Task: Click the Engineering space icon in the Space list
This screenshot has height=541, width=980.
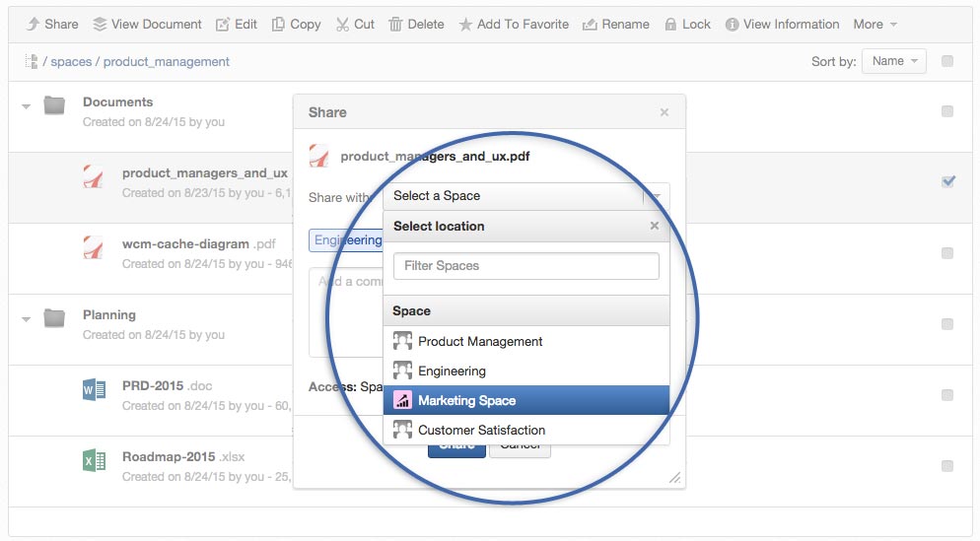Action: click(402, 371)
